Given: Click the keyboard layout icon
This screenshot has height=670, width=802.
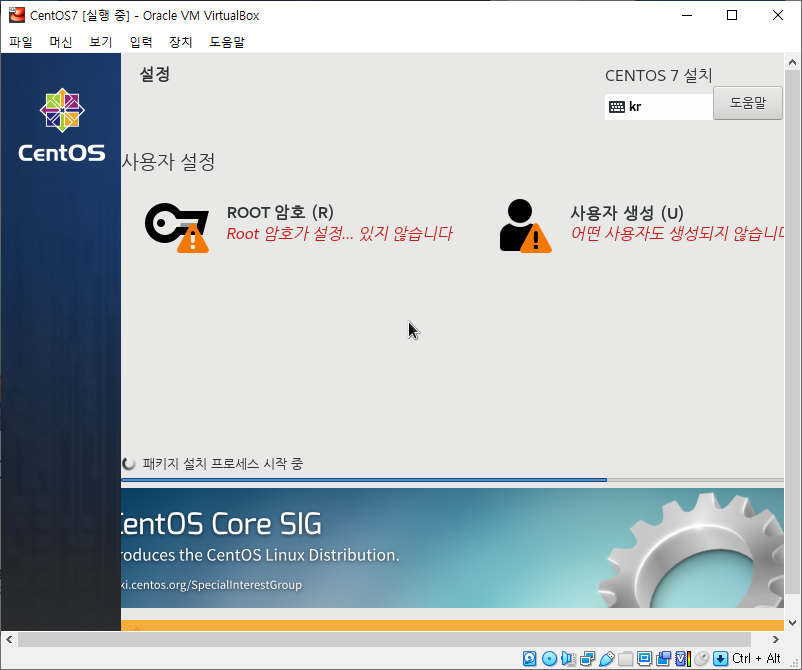Looking at the screenshot, I should [617, 106].
